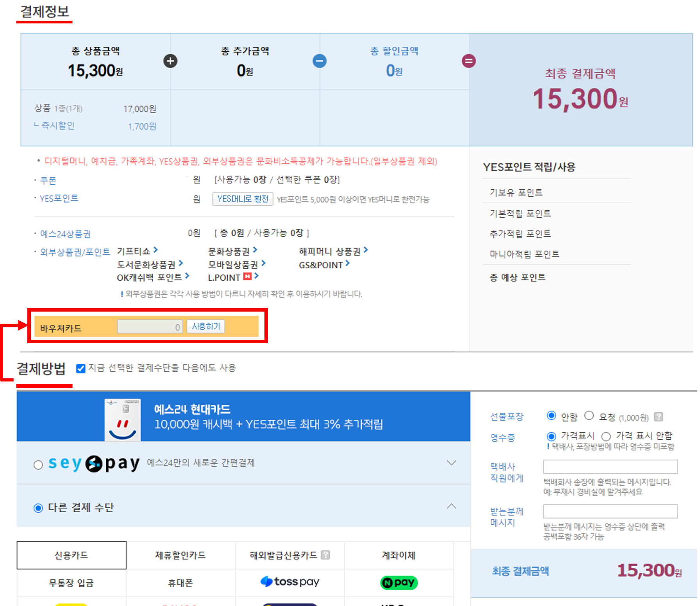Click 총 예상 포인트 row

click(557, 278)
